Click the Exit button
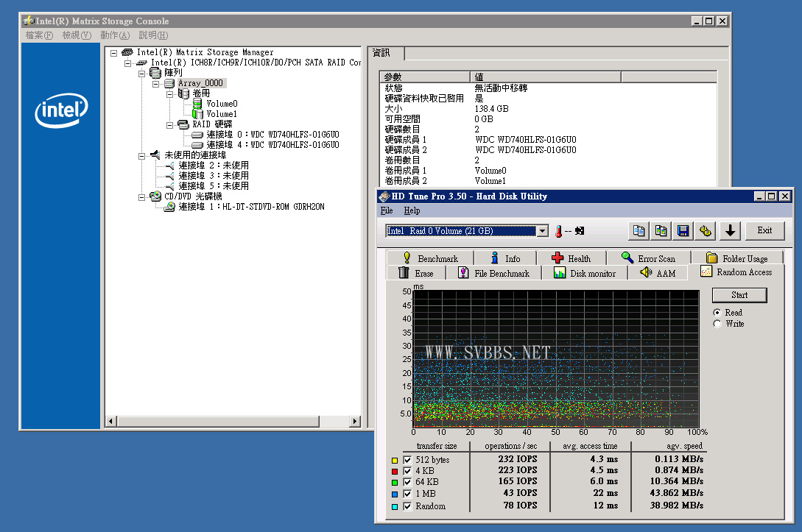 coord(764,230)
